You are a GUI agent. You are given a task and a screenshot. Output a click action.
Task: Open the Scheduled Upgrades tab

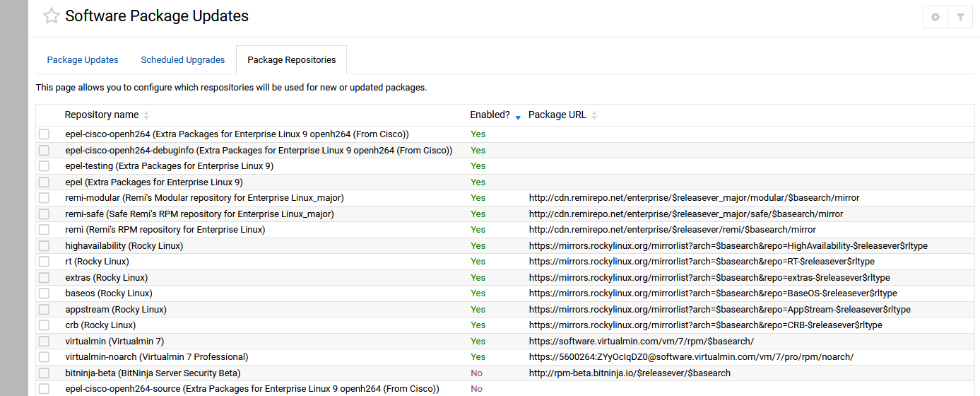click(182, 60)
